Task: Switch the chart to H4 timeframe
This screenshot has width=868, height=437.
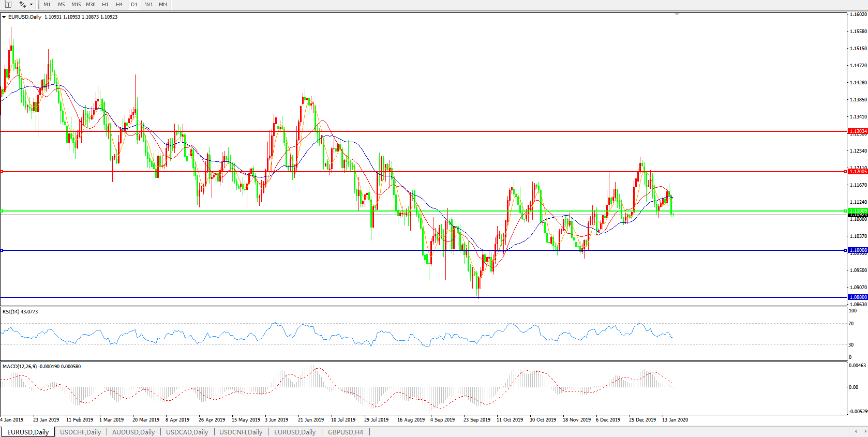Action: (x=119, y=4)
